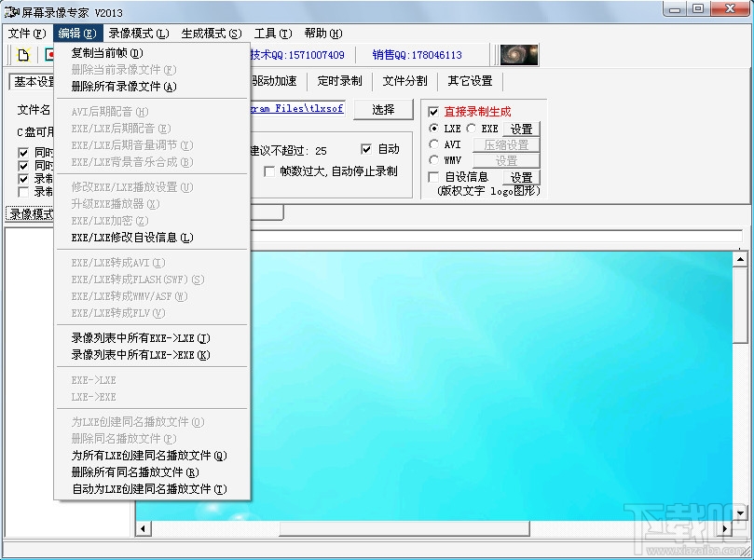Click the 选择 button to browse save path
The width and height of the screenshot is (754, 560).
[384, 108]
